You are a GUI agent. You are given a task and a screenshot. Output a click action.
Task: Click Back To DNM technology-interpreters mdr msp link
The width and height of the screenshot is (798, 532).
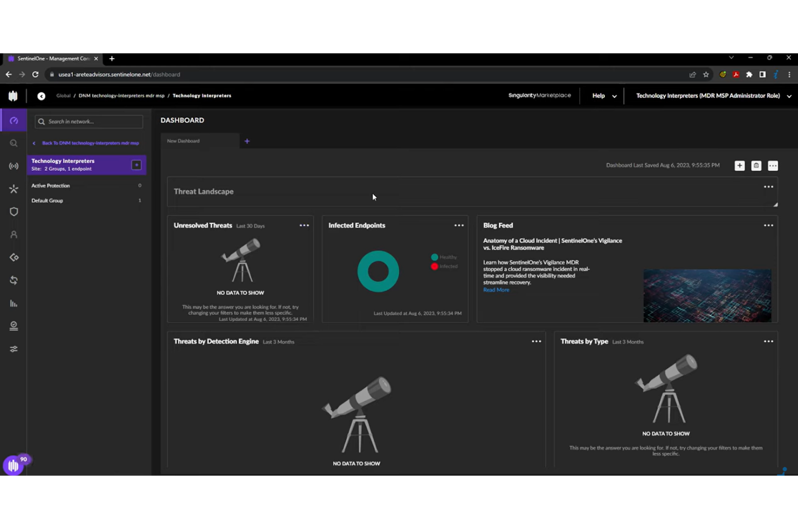(x=90, y=143)
